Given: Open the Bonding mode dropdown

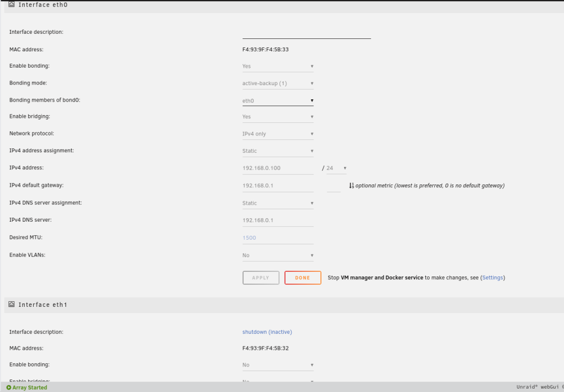Looking at the screenshot, I should (x=277, y=83).
